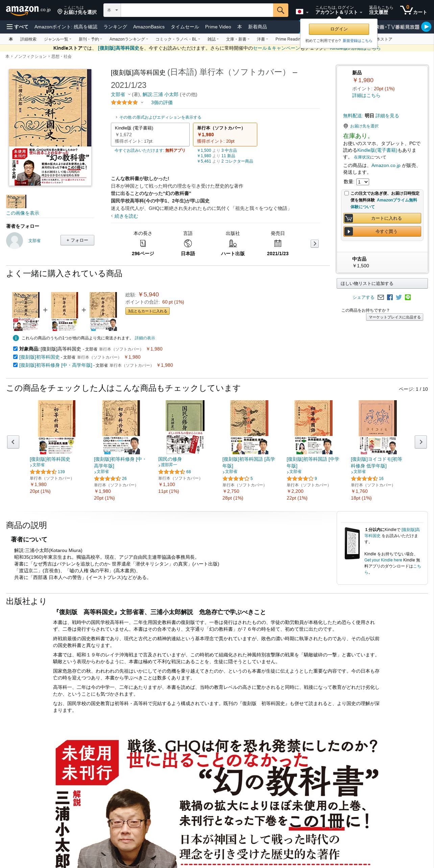Image resolution: width=434 pixels, height=868 pixels.
Task: Click the カートに入れる button
Action: (x=382, y=218)
